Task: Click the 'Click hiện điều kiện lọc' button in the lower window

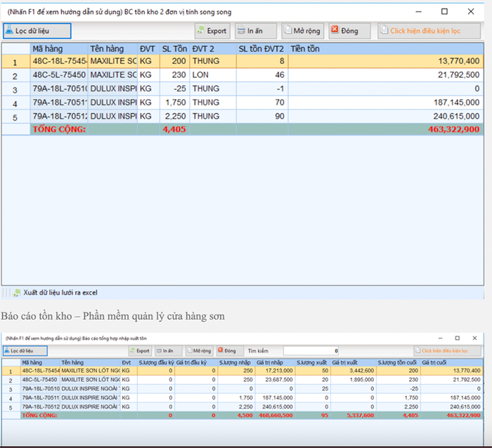Action: click(x=447, y=351)
